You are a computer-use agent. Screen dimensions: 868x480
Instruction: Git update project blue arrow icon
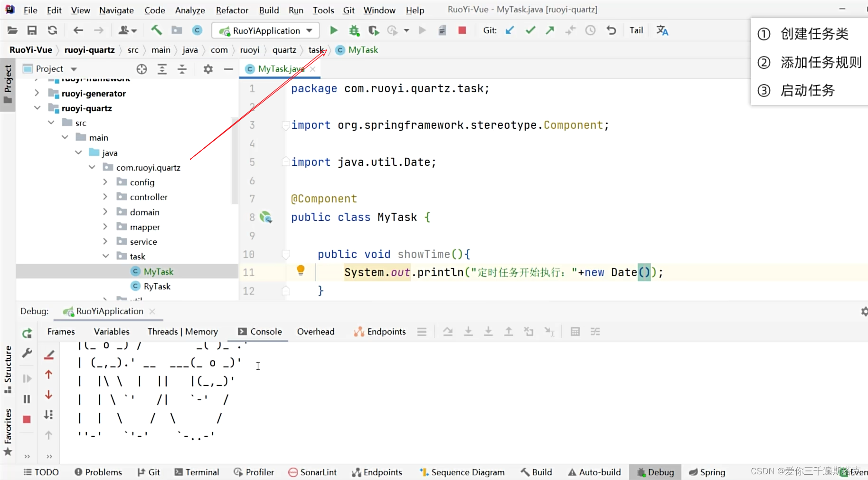[x=510, y=30]
